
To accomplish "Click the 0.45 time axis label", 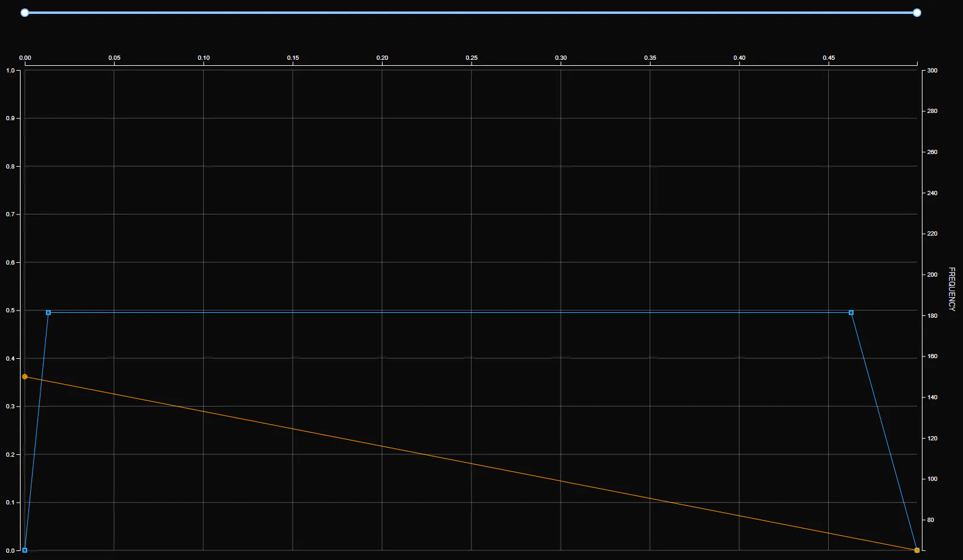I will (x=829, y=58).
